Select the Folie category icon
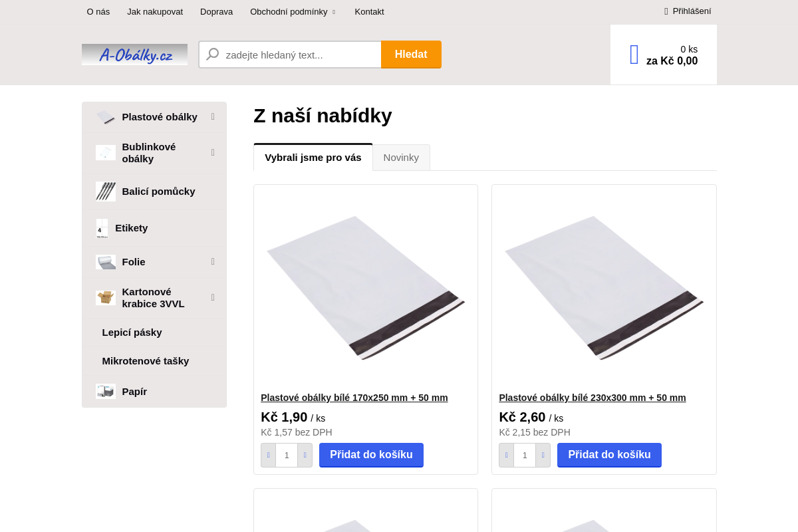Image resolution: width=798 pixels, height=532 pixels. [x=105, y=261]
